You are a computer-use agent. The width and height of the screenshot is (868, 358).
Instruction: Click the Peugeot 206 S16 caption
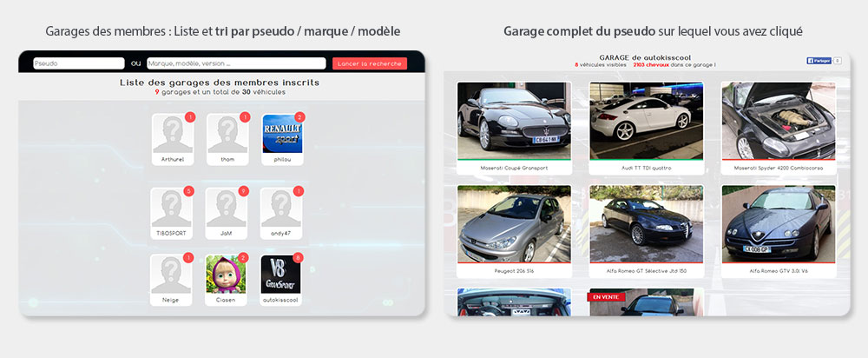point(514,271)
